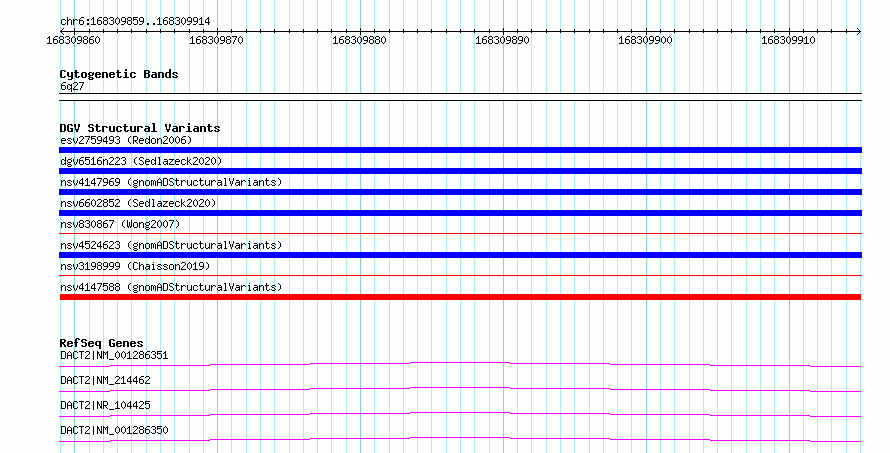Click the magenta line of DACT2|NM_214462

click(x=460, y=389)
